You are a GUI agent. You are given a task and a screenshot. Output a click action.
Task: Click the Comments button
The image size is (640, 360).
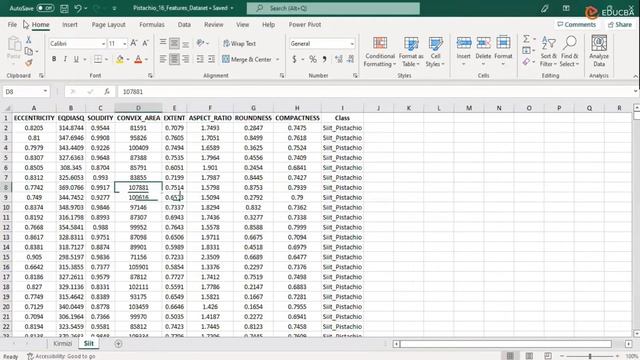576,24
